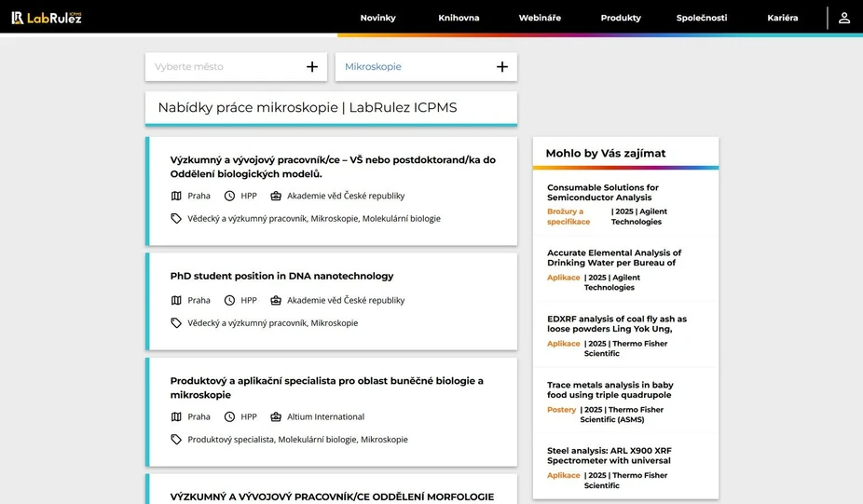Click the LabRulez logo in header
The width and height of the screenshot is (863, 504).
pyautogui.click(x=47, y=18)
